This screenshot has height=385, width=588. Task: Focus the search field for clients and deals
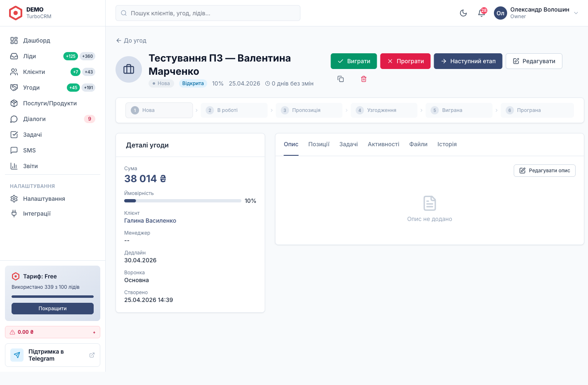pyautogui.click(x=208, y=13)
